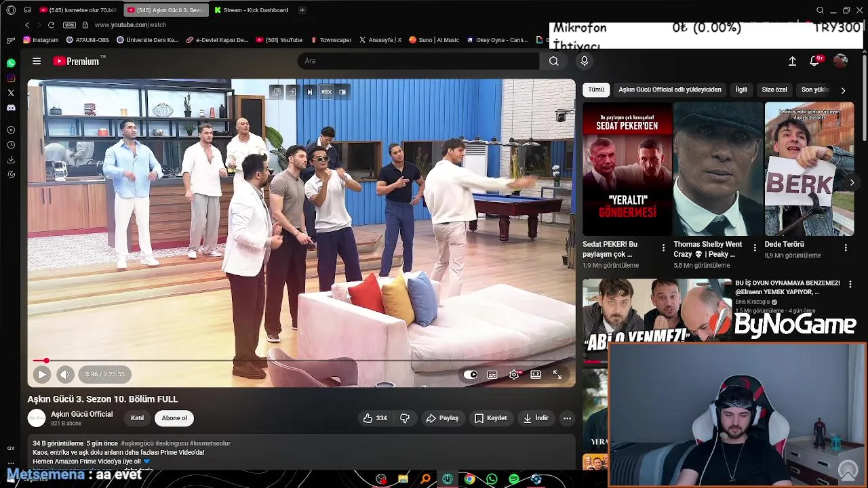Viewport: 868px width, 488px height.
Task: Open the YouTube hamburger guide menu
Action: pyautogui.click(x=37, y=61)
